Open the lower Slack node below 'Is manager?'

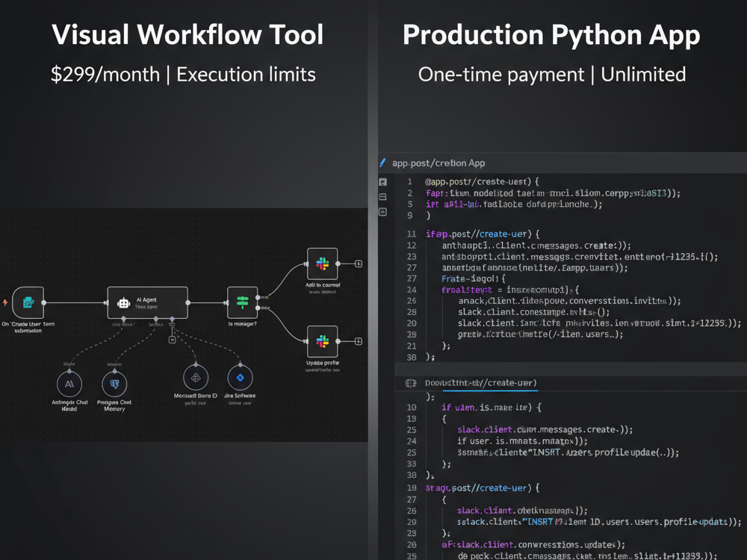pyautogui.click(x=323, y=341)
